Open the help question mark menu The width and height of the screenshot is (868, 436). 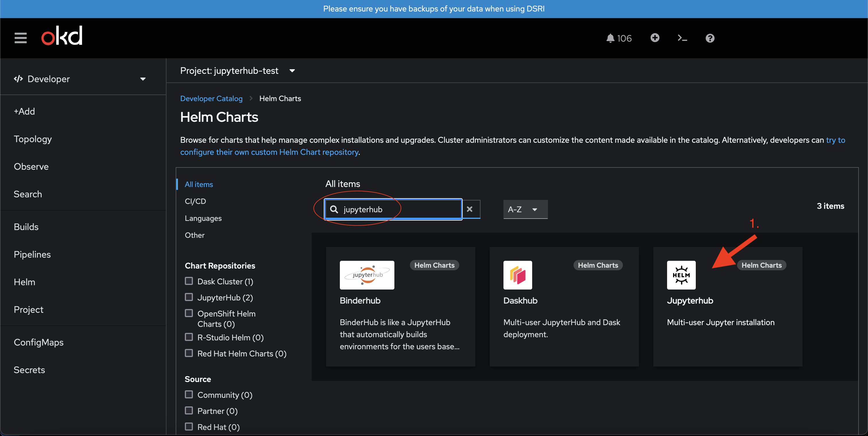click(710, 38)
